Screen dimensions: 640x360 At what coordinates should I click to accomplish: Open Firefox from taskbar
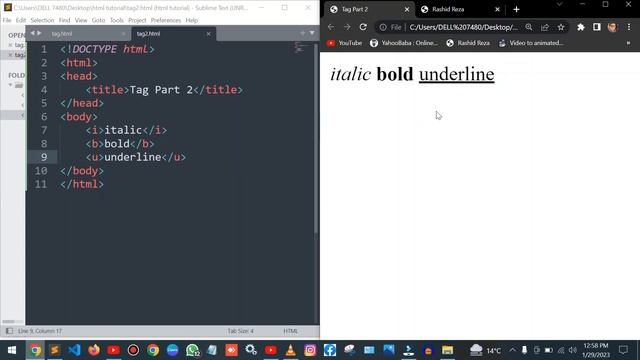click(x=94, y=350)
